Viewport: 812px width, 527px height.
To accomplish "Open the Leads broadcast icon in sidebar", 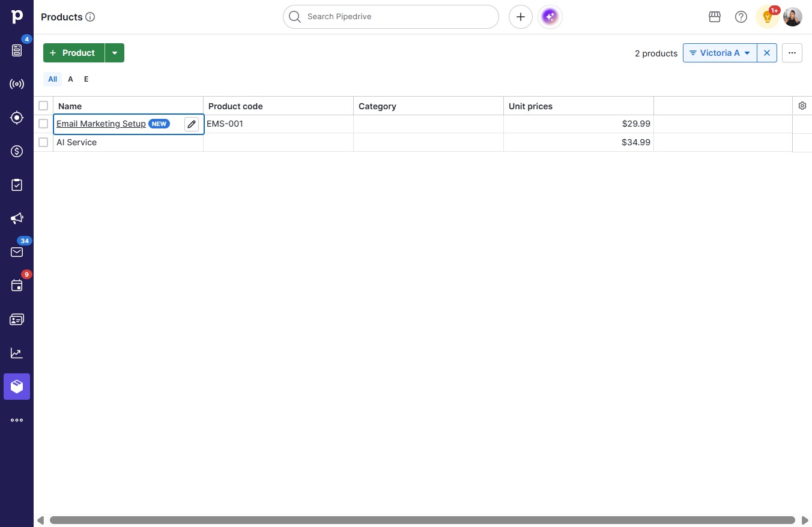I will coord(17,84).
